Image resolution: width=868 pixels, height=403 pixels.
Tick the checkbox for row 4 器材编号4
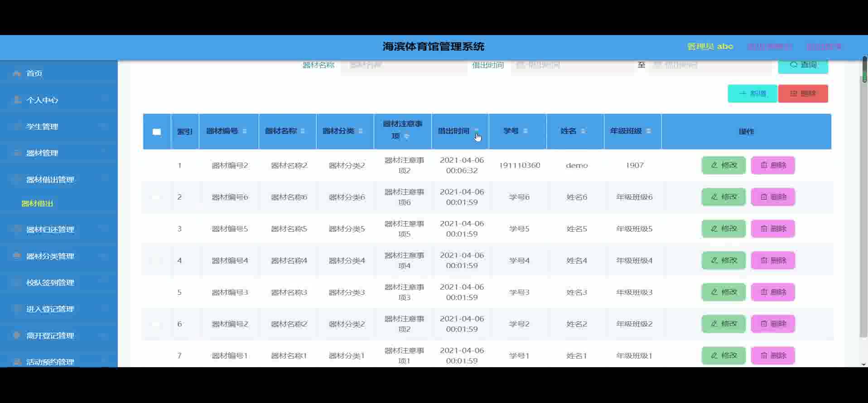point(157,260)
